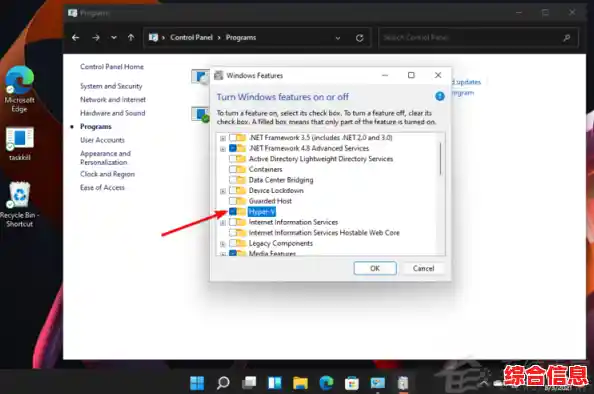
Task: Click Default Programs icon behind dialog
Action: (200, 114)
